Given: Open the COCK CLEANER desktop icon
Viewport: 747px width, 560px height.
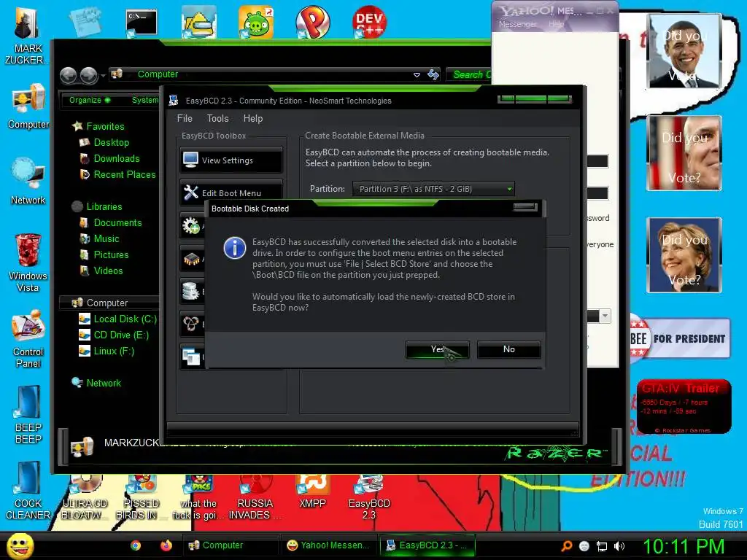Looking at the screenshot, I should pyautogui.click(x=28, y=491).
